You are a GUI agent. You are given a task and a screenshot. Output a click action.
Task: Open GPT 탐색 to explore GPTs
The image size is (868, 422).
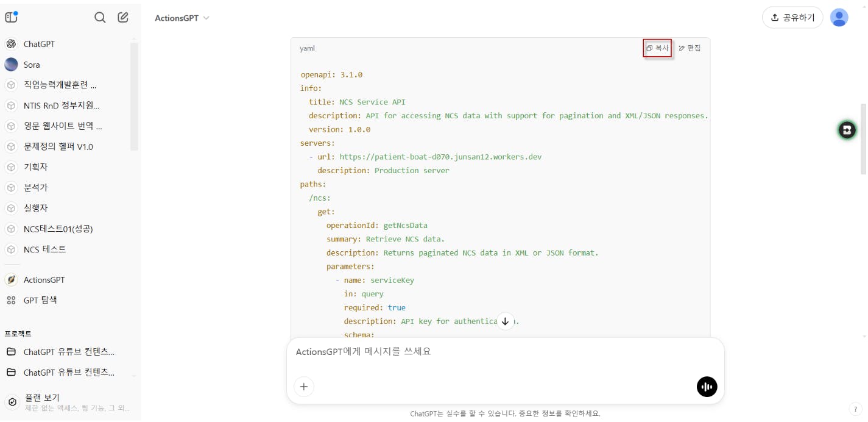(x=40, y=300)
